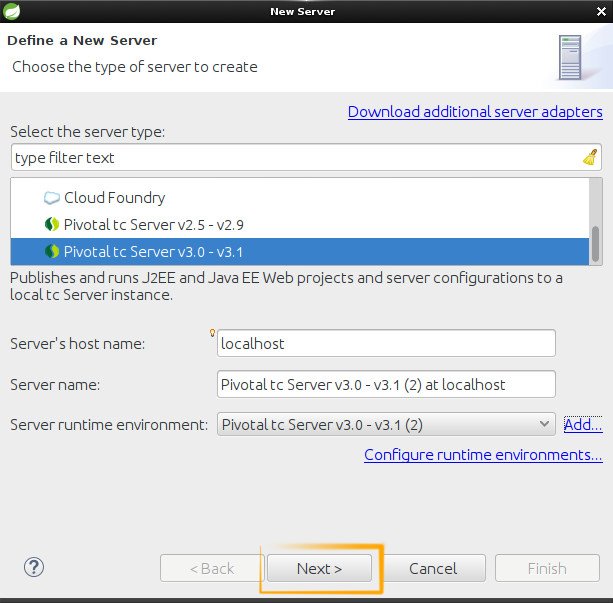Click the Next > button

pyautogui.click(x=319, y=568)
